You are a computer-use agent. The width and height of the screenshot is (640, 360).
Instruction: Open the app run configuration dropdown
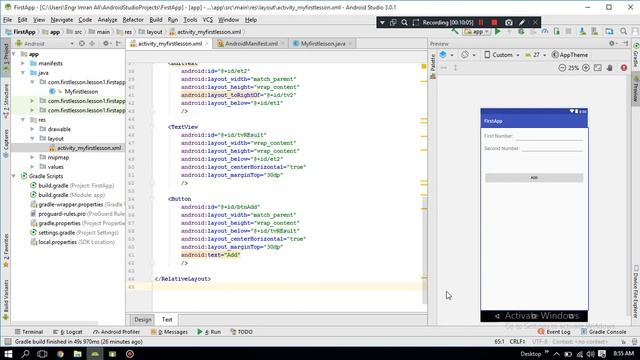pyautogui.click(x=477, y=32)
